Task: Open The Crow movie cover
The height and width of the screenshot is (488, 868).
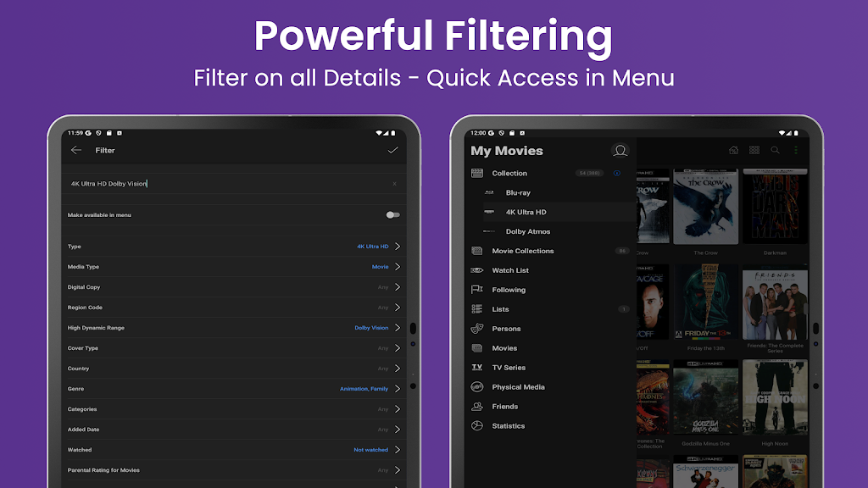Action: [x=705, y=208]
